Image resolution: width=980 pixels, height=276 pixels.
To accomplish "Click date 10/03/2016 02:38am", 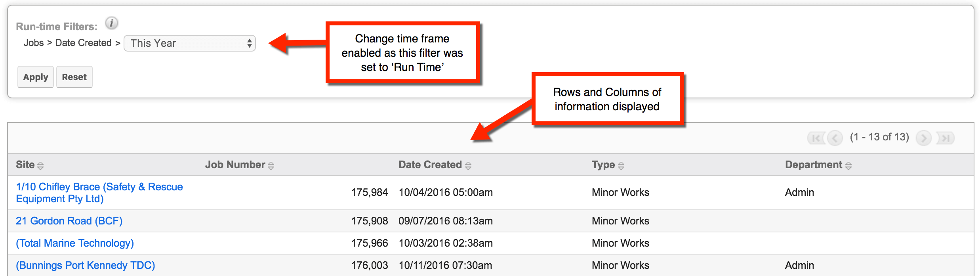I will pyautogui.click(x=446, y=243).
